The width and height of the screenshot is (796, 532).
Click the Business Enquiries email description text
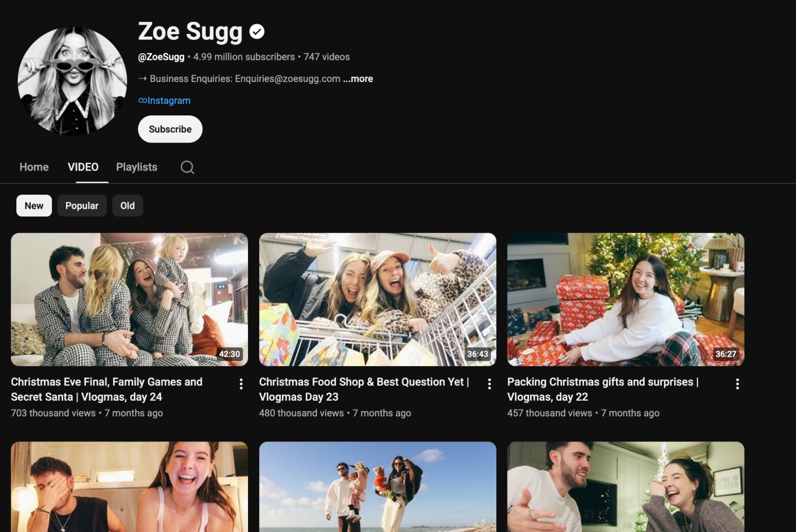point(245,79)
